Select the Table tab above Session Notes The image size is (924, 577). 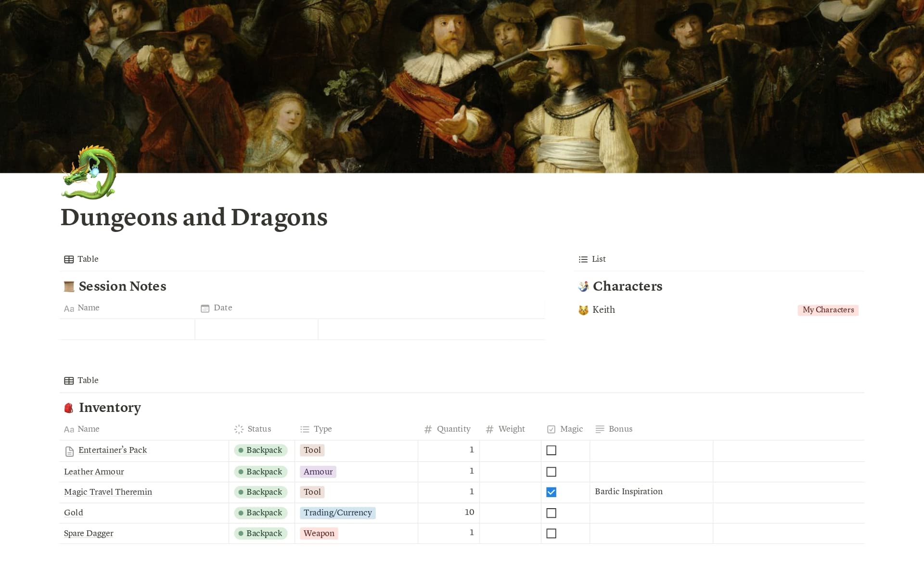coord(81,259)
